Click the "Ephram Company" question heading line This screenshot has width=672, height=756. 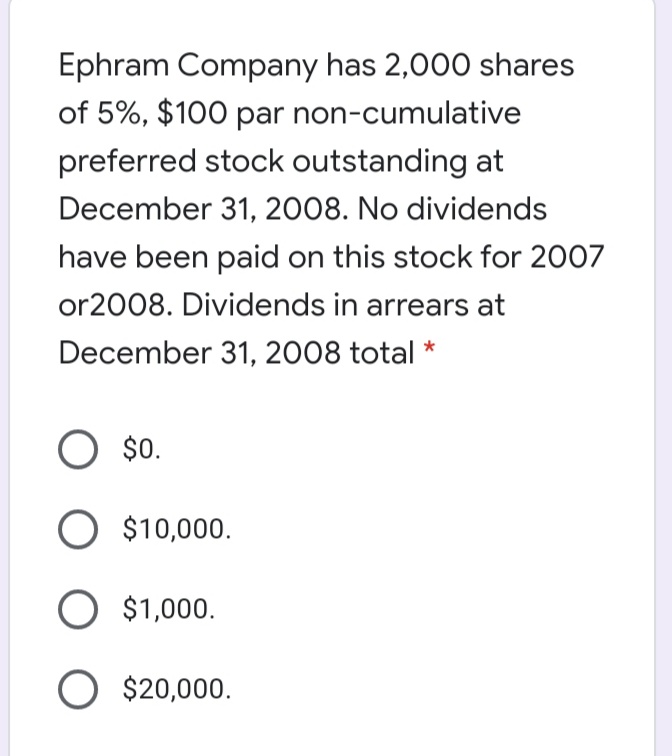[316, 66]
